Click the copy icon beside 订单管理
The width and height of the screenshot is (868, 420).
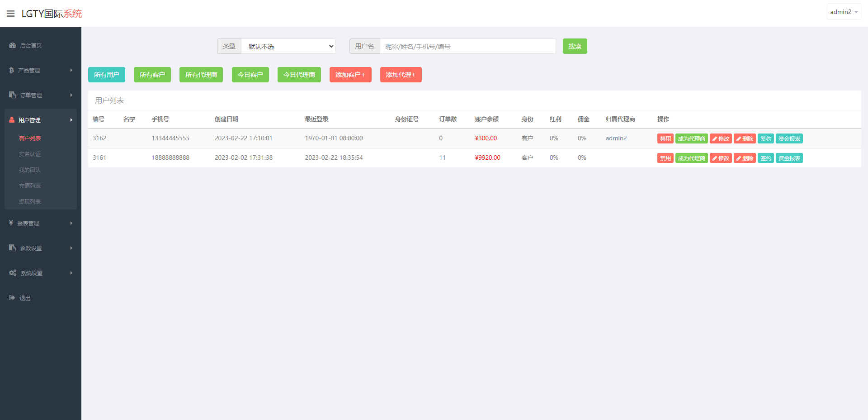click(x=12, y=95)
